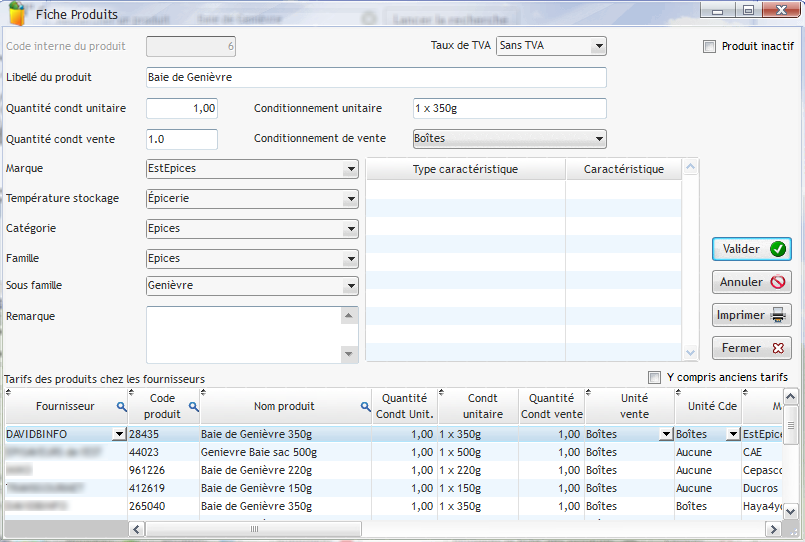Click search icon in Code produit header
The height and width of the screenshot is (542, 805).
point(193,407)
